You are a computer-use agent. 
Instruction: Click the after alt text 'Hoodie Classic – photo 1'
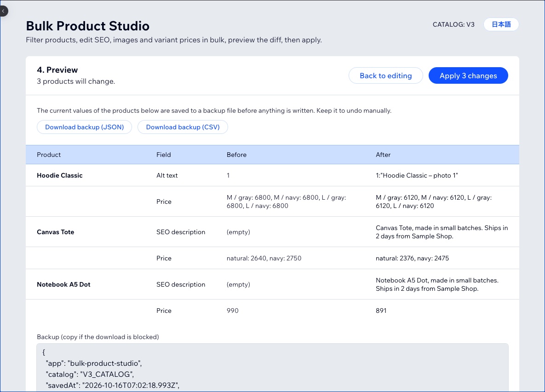click(x=417, y=175)
